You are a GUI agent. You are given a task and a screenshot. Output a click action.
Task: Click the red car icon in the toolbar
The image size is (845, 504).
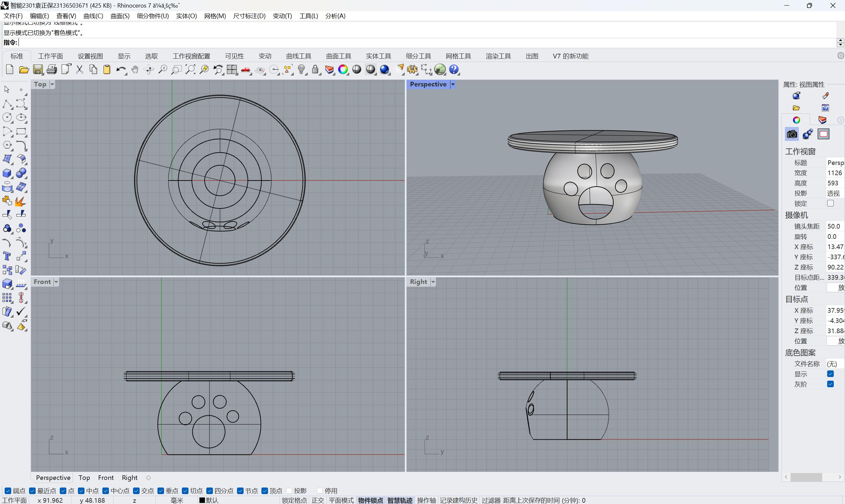tap(246, 70)
